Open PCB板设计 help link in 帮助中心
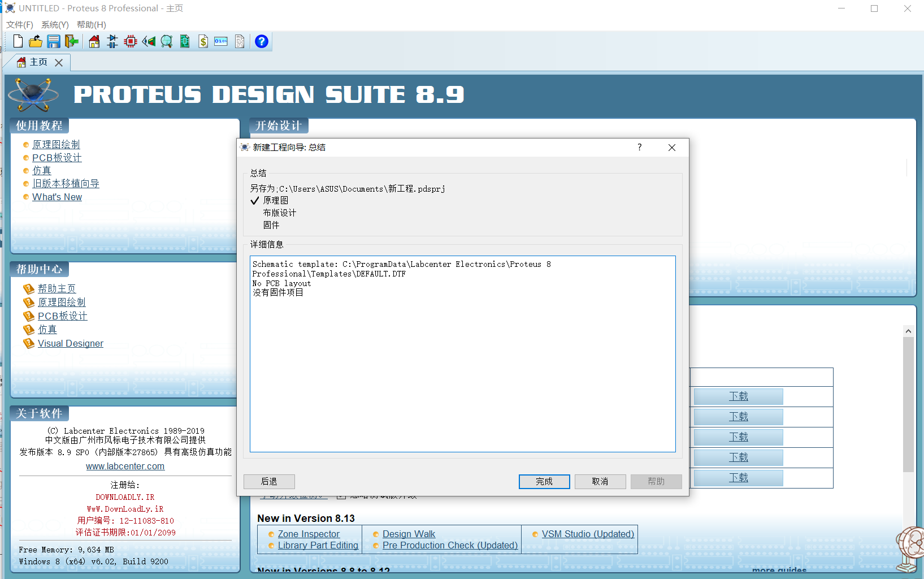 [x=62, y=316]
